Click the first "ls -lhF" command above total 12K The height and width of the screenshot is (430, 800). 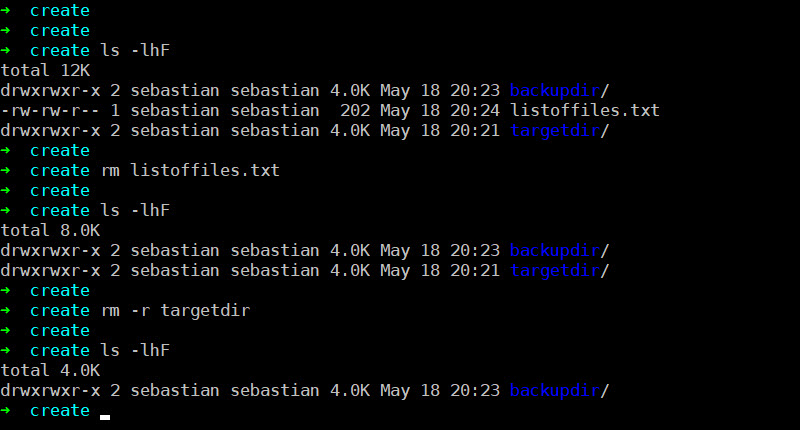135,50
